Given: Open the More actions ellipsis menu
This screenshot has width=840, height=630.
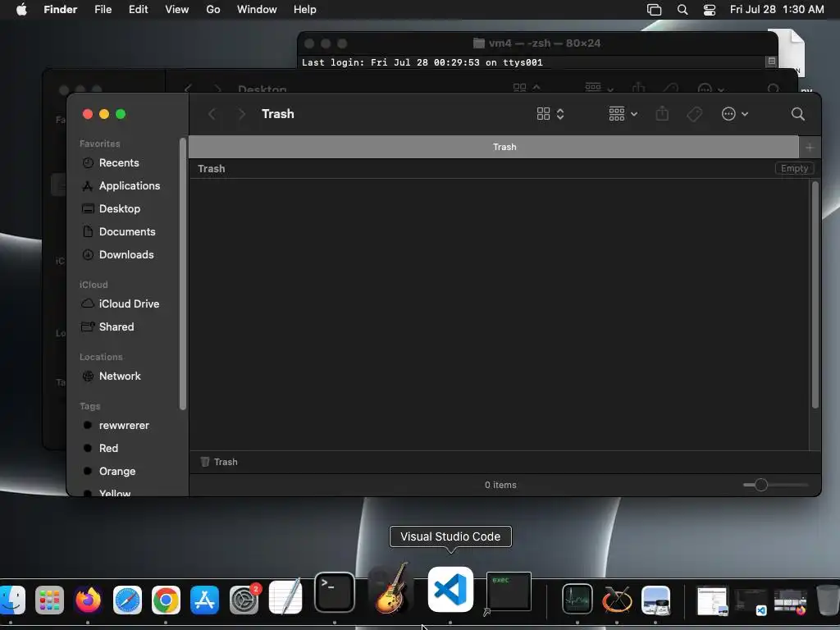Looking at the screenshot, I should 734,114.
